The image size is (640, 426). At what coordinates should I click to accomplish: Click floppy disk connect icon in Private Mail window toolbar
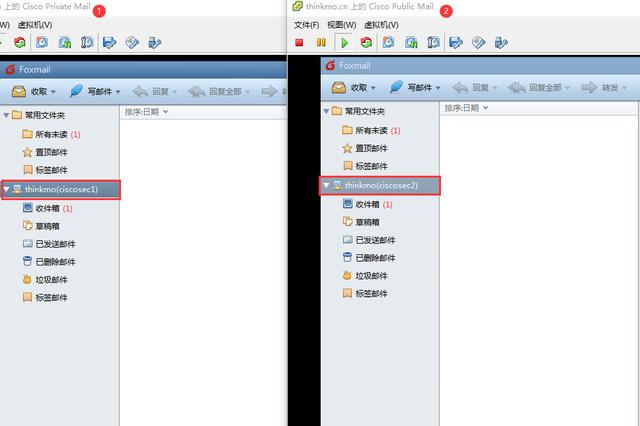[x=109, y=42]
